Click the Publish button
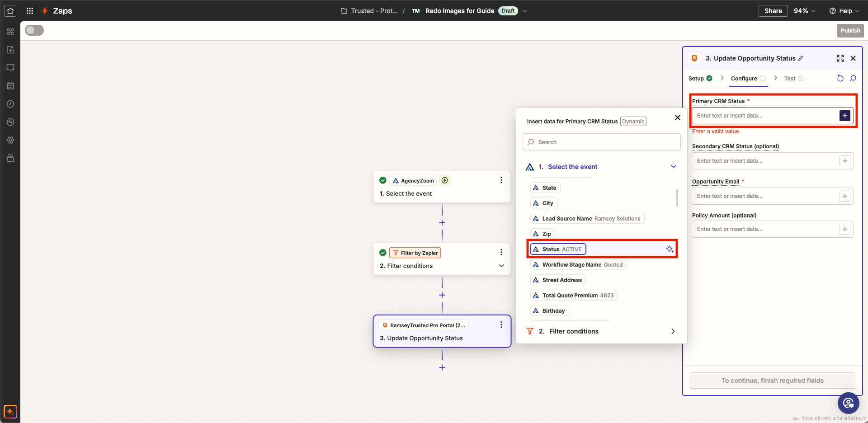The height and width of the screenshot is (423, 868). pyautogui.click(x=850, y=31)
